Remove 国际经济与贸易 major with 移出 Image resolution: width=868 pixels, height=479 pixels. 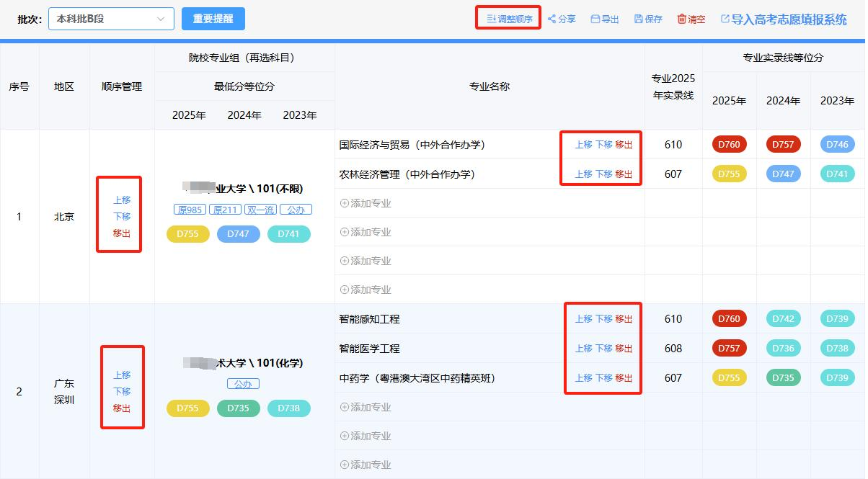[624, 145]
